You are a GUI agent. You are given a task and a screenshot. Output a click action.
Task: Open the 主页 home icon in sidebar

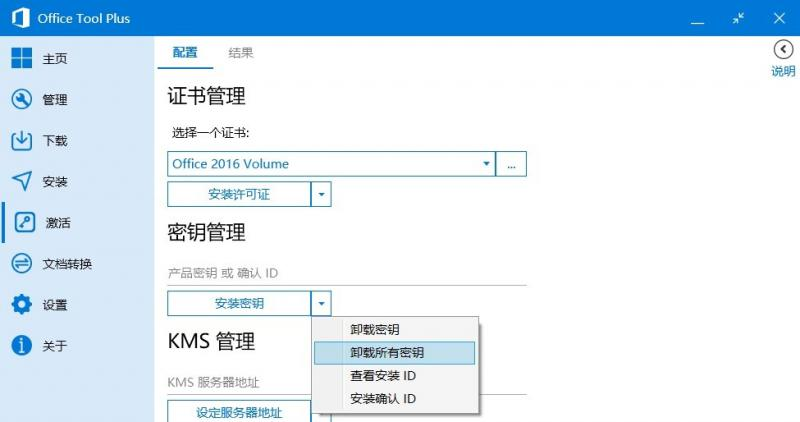tap(21, 58)
